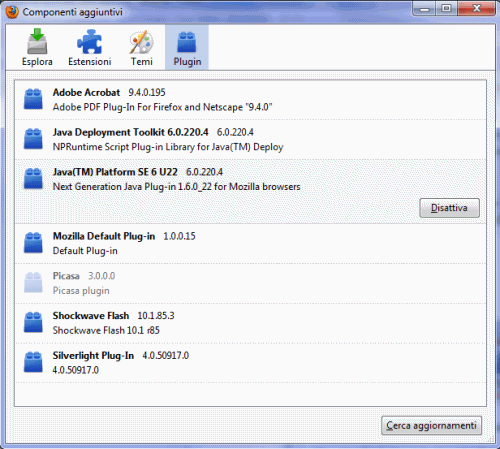Switch to the Estensioni tab label
Screen dimensions: 500x449
pyautogui.click(x=90, y=62)
